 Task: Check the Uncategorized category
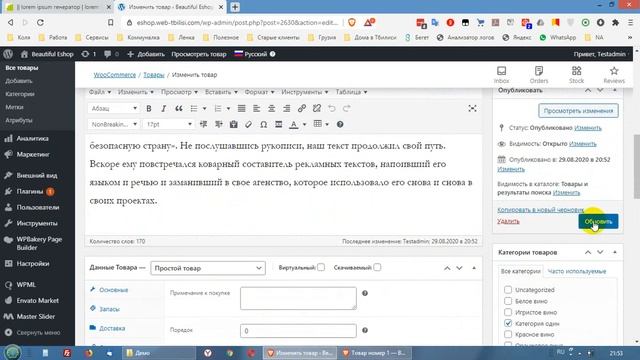(x=508, y=289)
